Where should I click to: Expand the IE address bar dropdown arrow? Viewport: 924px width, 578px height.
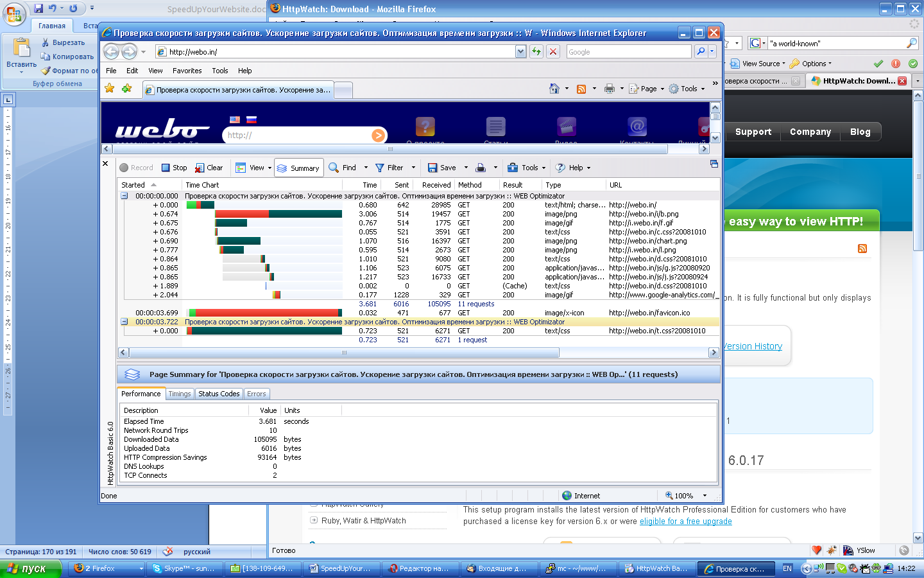tap(520, 51)
